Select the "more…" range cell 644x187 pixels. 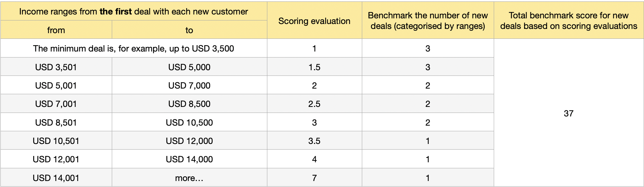click(x=189, y=178)
